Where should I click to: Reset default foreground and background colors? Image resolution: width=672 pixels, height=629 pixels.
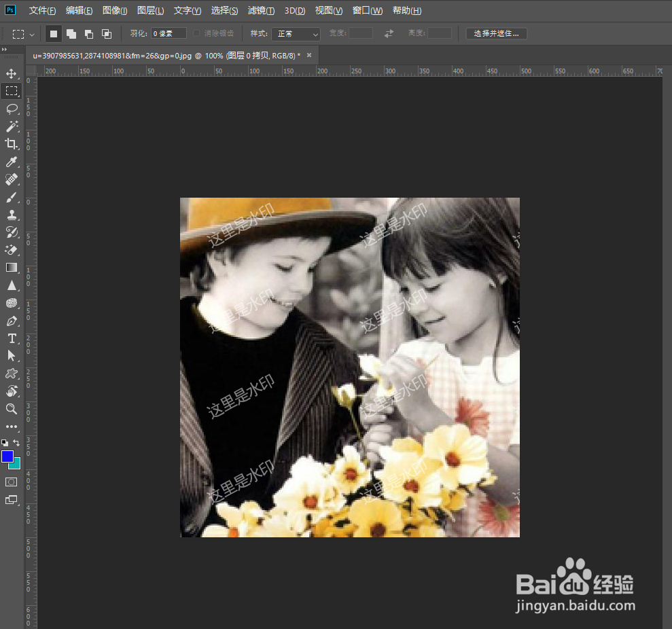tap(5, 443)
